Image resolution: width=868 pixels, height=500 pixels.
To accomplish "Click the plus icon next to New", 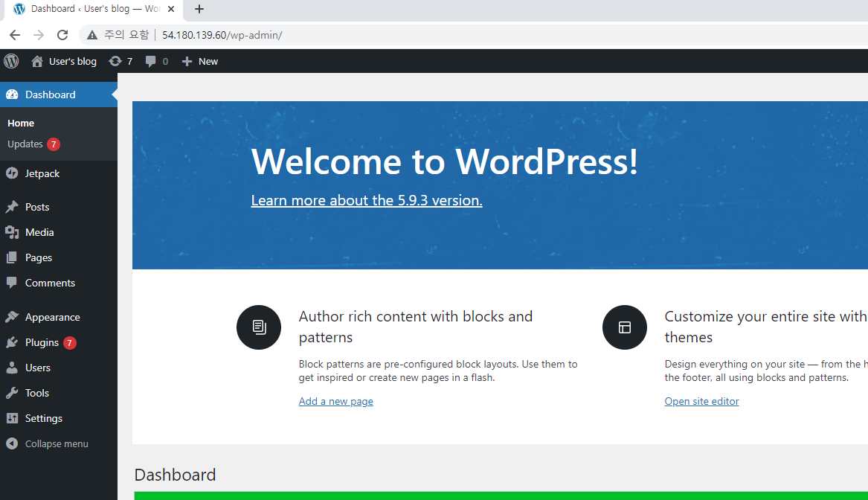I will [x=187, y=62].
